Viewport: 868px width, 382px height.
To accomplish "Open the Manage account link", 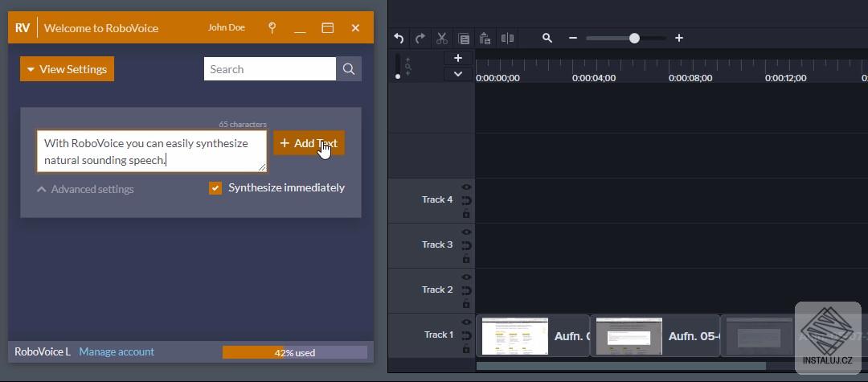I will [x=117, y=351].
